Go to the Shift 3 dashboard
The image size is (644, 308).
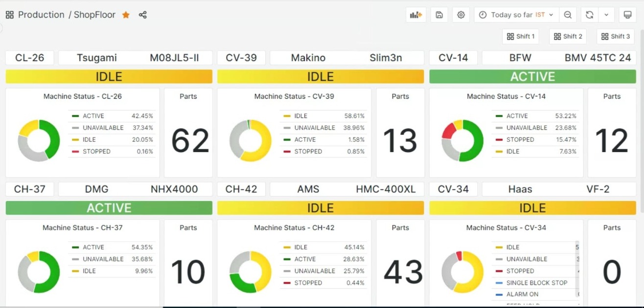(616, 36)
